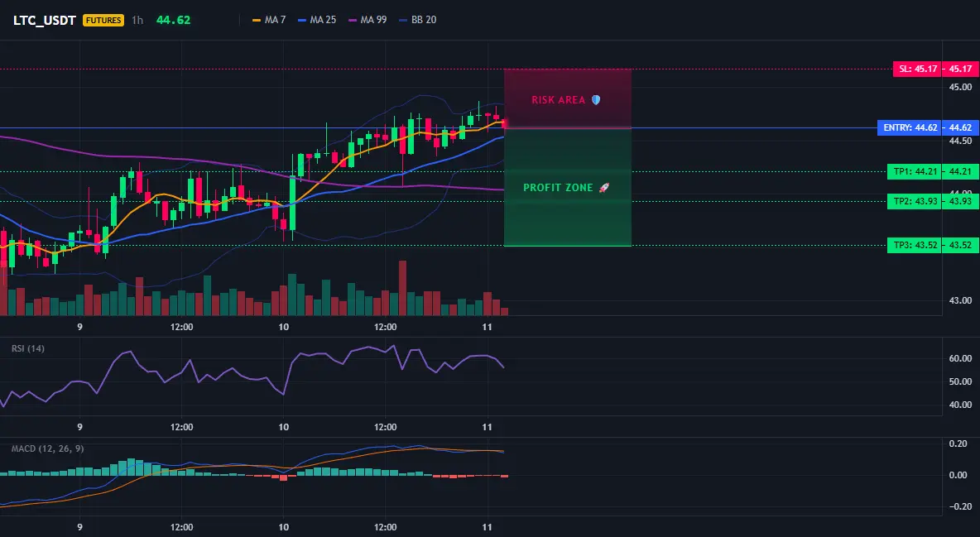Toggle the BB 20 legend item
Screen dimensions: 980x537
(418, 20)
